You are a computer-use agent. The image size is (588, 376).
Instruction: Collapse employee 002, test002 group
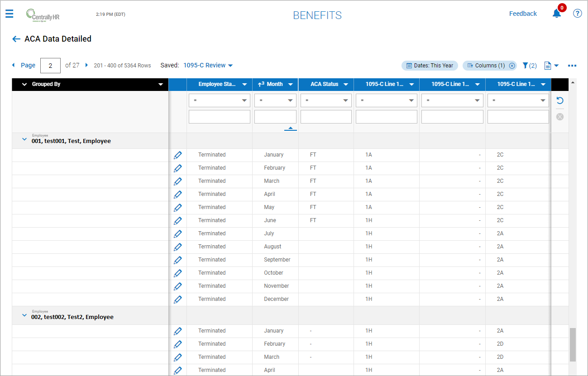pyautogui.click(x=24, y=316)
